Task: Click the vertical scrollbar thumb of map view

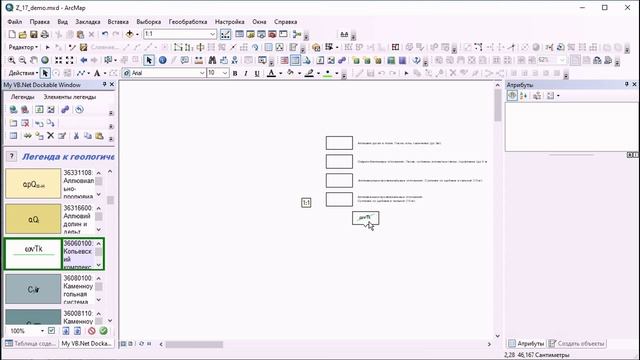Action: (x=498, y=105)
